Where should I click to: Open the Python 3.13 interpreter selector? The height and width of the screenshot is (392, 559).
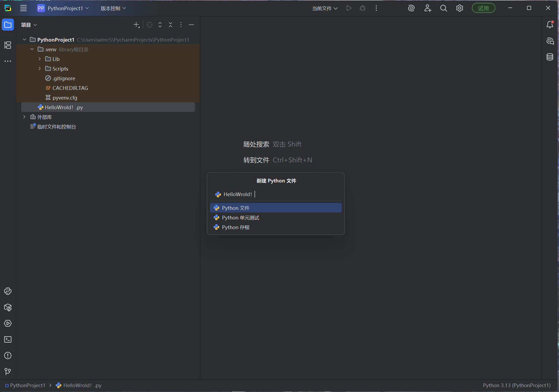tap(516, 385)
